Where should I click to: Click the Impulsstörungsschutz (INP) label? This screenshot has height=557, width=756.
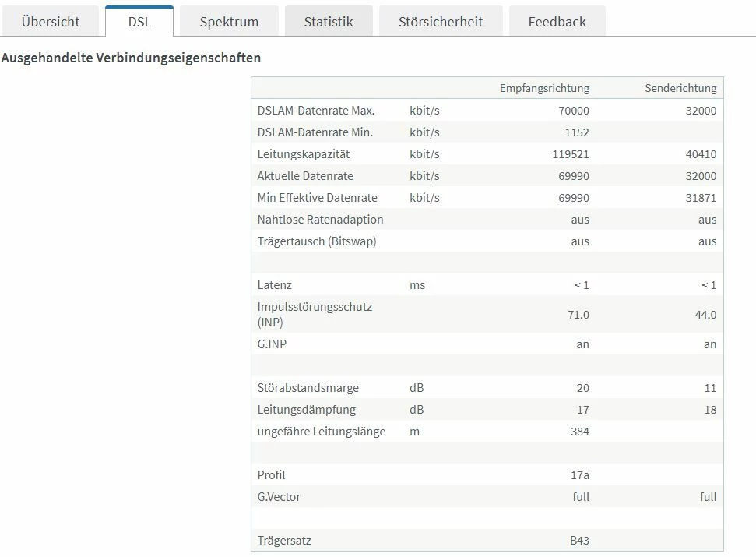coord(315,314)
